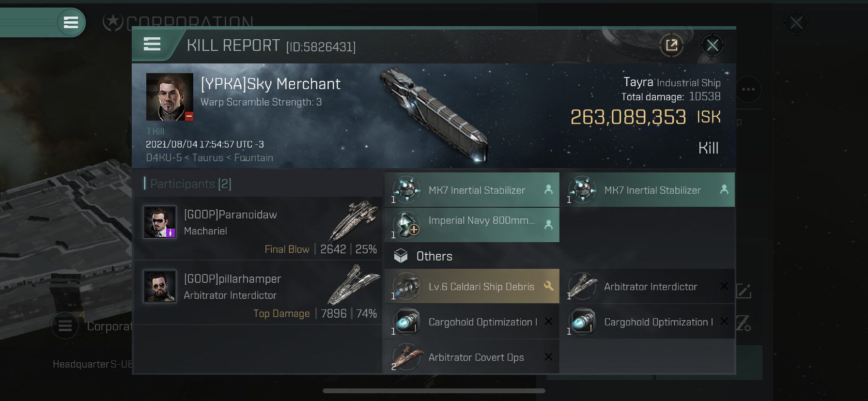Click the Tayra ship image

pyautogui.click(x=434, y=114)
